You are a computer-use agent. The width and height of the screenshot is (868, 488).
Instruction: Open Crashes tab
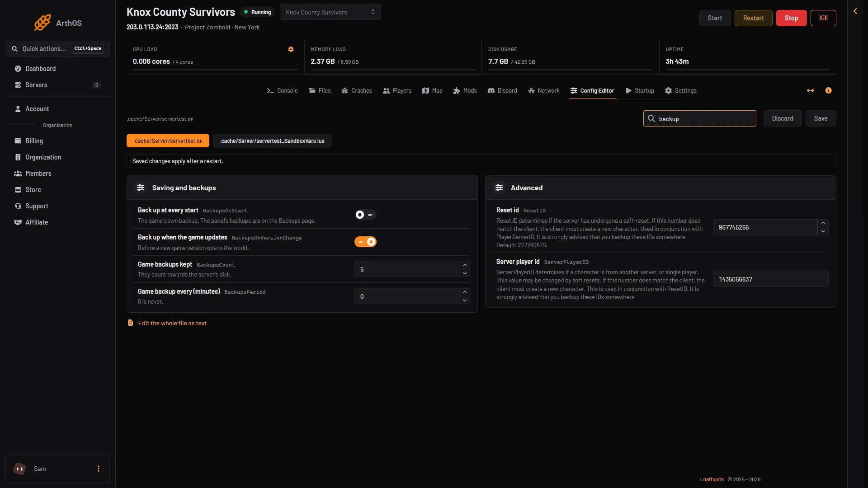tap(357, 90)
